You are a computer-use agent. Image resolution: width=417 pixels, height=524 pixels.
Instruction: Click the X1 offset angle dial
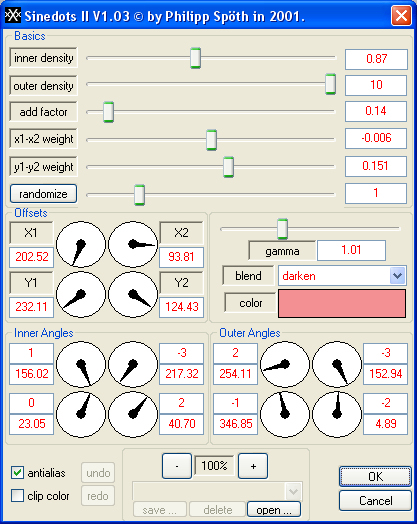(81, 244)
